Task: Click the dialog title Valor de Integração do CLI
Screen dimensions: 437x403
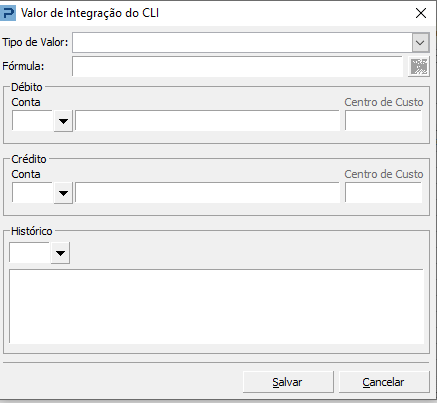Action: tap(90, 13)
